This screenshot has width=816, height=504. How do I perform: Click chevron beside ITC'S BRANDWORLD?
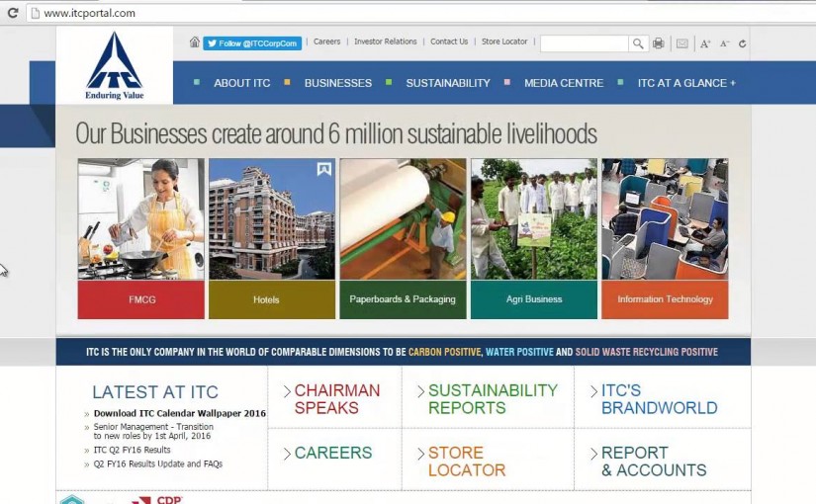(593, 391)
